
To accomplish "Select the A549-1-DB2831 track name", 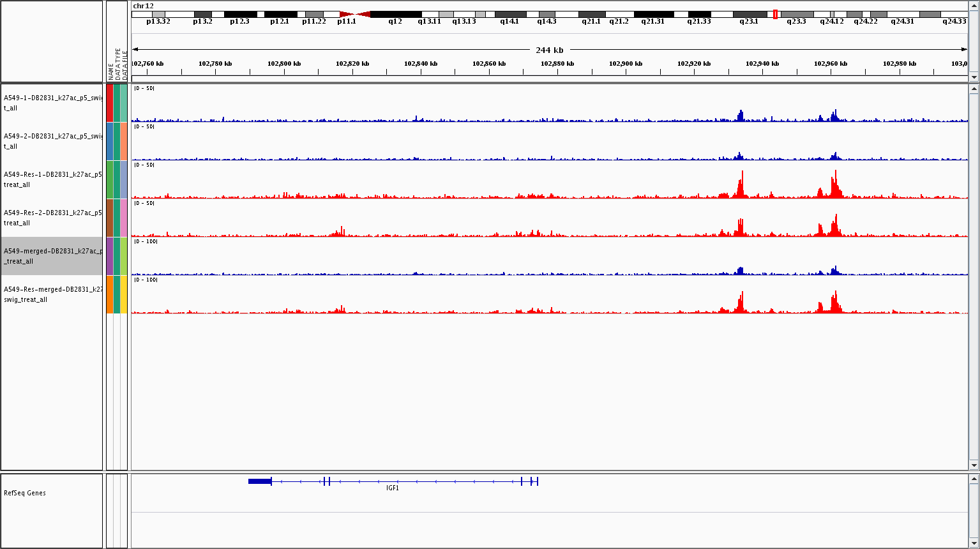I will (52, 103).
